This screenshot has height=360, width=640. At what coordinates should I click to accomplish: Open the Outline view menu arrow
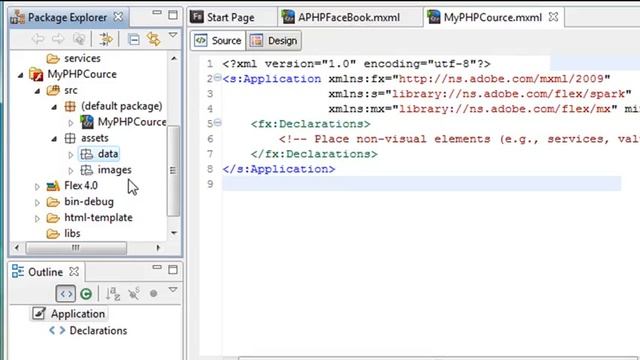tap(173, 290)
